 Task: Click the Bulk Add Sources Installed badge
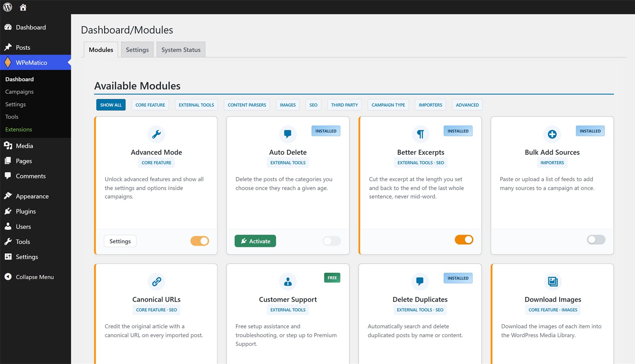click(x=590, y=131)
